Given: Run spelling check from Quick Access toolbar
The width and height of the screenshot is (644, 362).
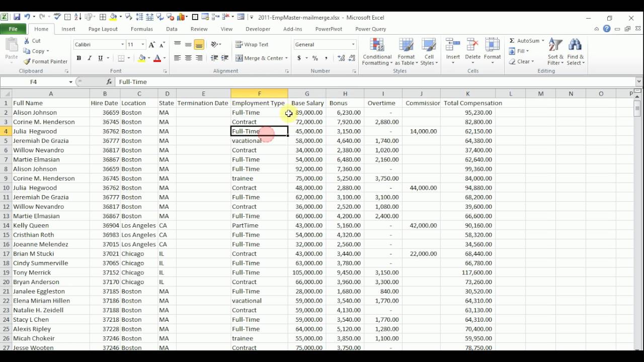Looking at the screenshot, I should [57, 17].
